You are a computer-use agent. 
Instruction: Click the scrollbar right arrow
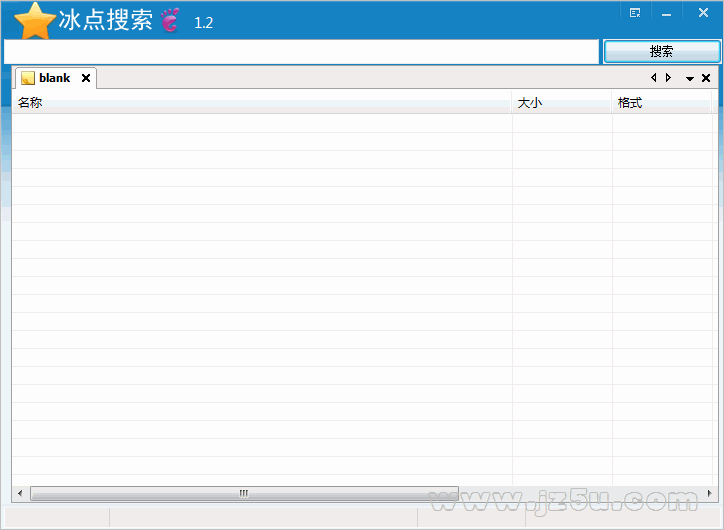(x=710, y=494)
